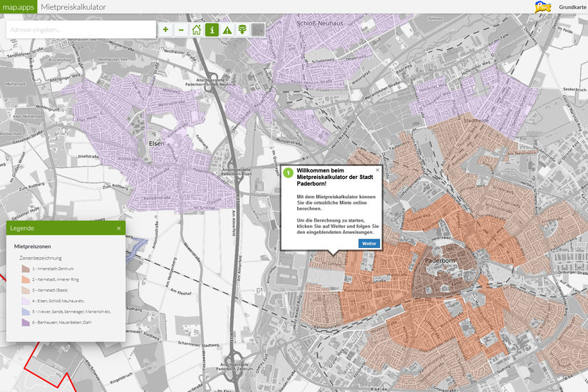Close the Legende panel
Image resolution: width=588 pixels, height=392 pixels.
pyautogui.click(x=119, y=228)
